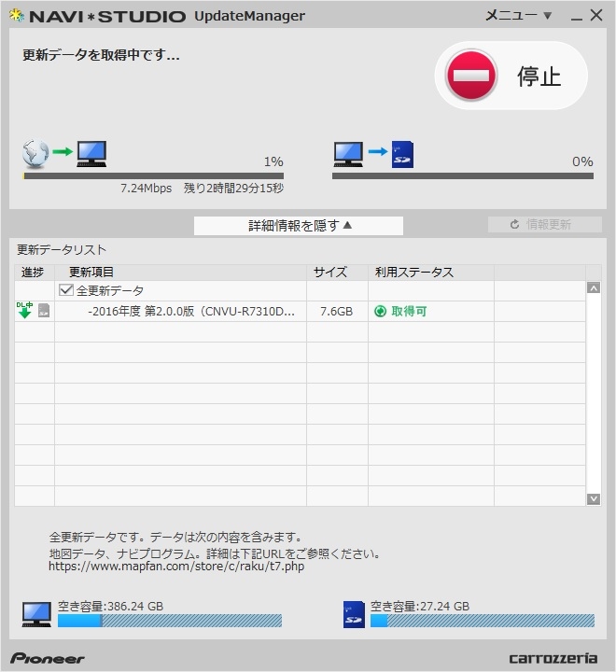Open the メニュー dropdown
The height and width of the screenshot is (672, 616).
518,16
